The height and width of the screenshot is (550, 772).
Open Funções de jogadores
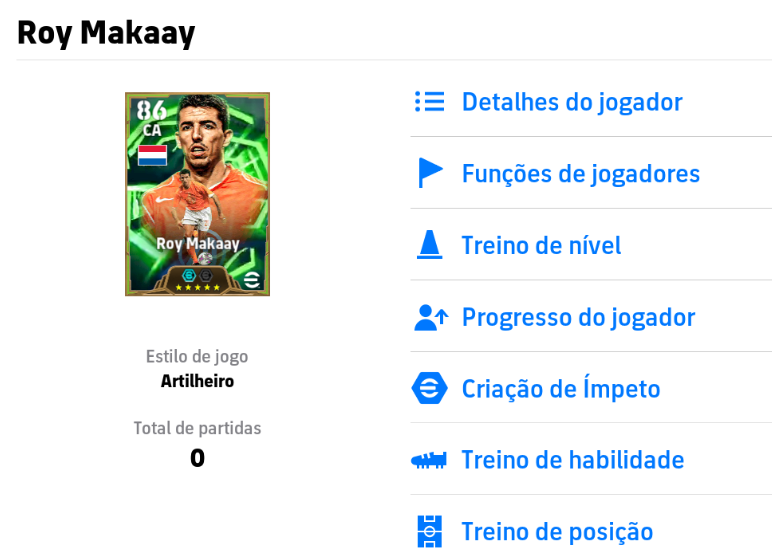pyautogui.click(x=580, y=174)
